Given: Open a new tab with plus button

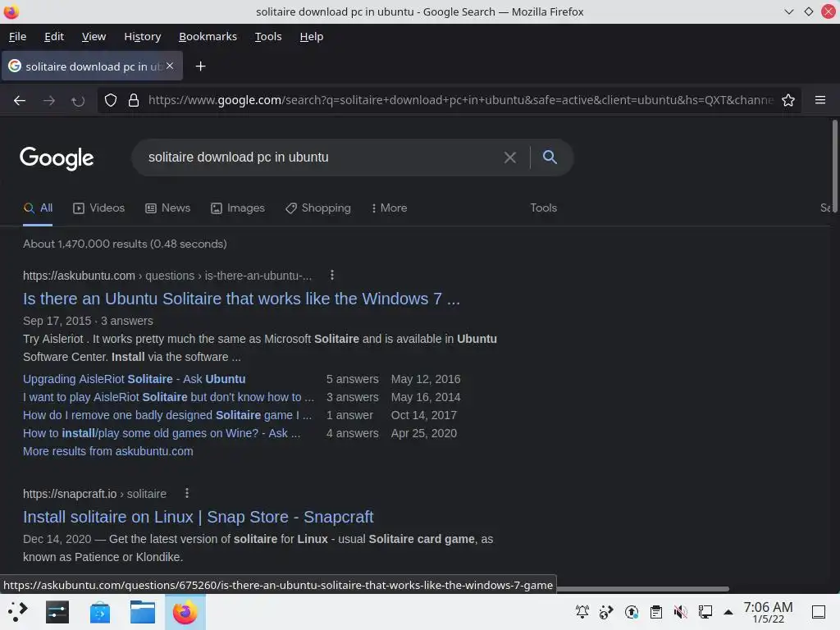Looking at the screenshot, I should (x=200, y=66).
